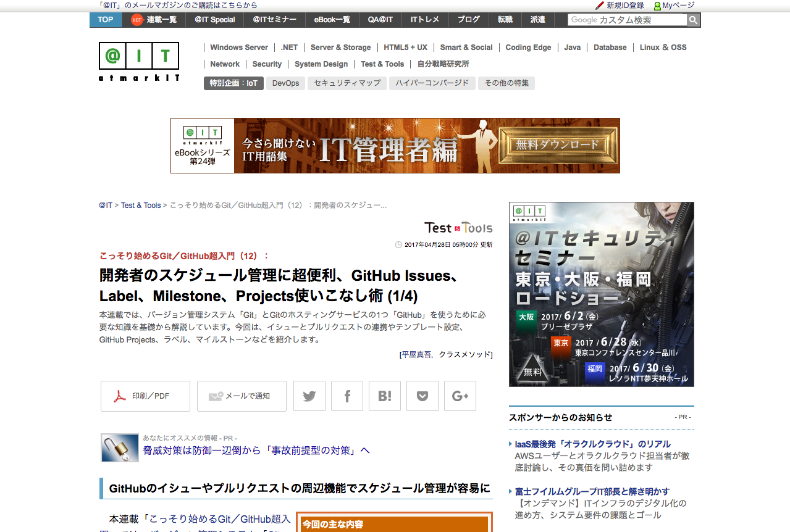Image resolution: width=790 pixels, height=532 pixels.
Task: Focus the Google カスタム検索 field
Action: (x=628, y=20)
